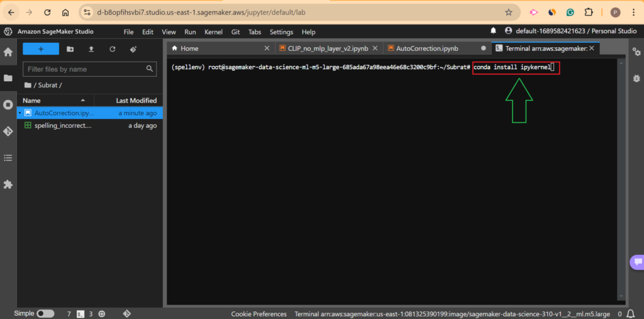The height and width of the screenshot is (319, 644).
Task: Toggle Simple mode switch in status bar
Action: tap(45, 313)
